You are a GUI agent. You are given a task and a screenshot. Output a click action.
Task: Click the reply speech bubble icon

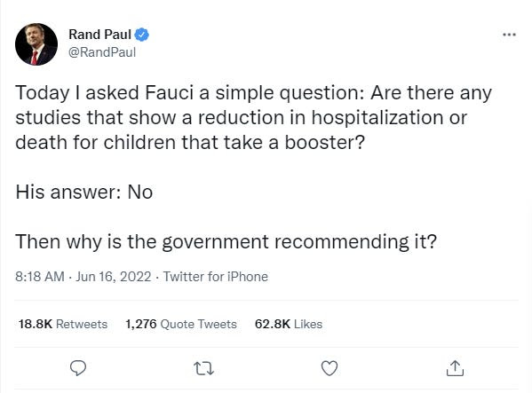coord(78,368)
